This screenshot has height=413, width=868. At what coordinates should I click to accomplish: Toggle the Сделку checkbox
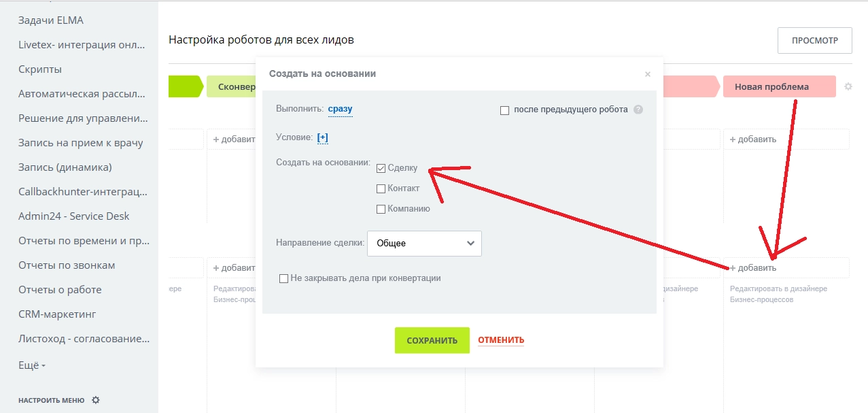(381, 168)
